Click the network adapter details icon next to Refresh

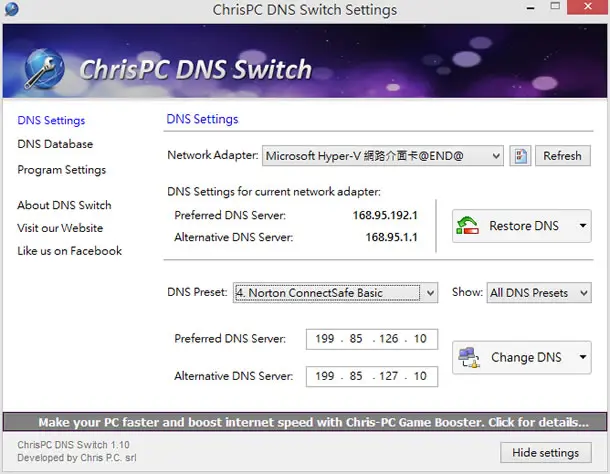pyautogui.click(x=520, y=156)
